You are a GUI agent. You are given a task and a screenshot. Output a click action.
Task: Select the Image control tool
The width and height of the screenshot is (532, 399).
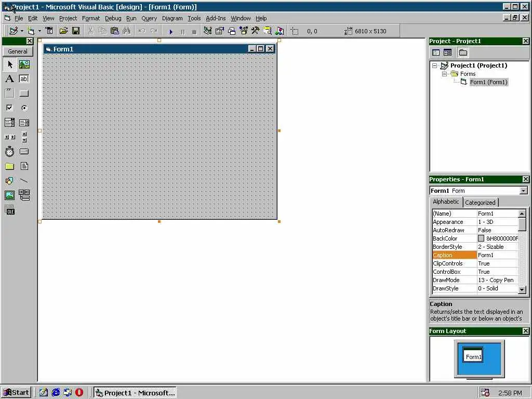[x=10, y=195]
